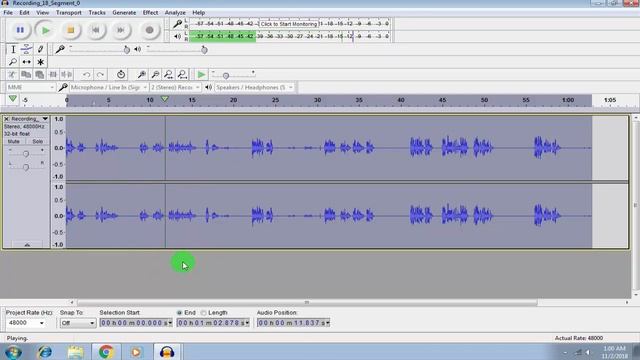Click the Sync-Lock tracks icon

[121, 75]
